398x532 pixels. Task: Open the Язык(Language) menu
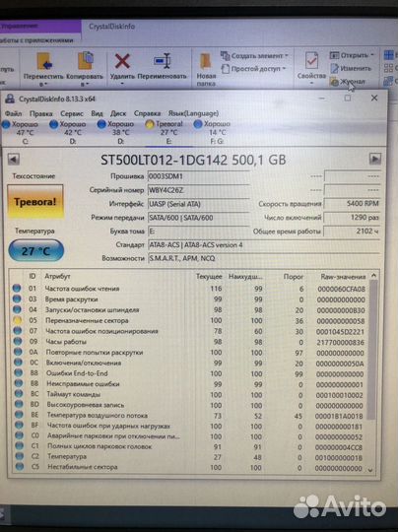(193, 113)
